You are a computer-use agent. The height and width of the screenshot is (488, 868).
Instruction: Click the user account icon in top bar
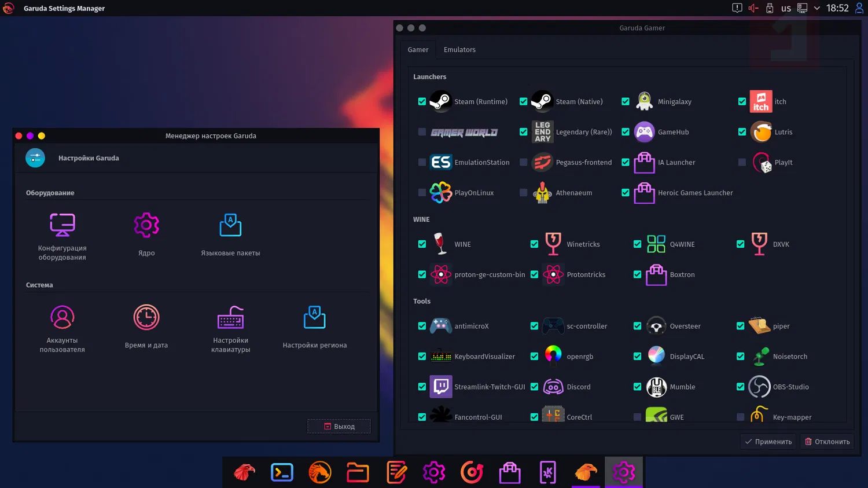pyautogui.click(x=860, y=8)
